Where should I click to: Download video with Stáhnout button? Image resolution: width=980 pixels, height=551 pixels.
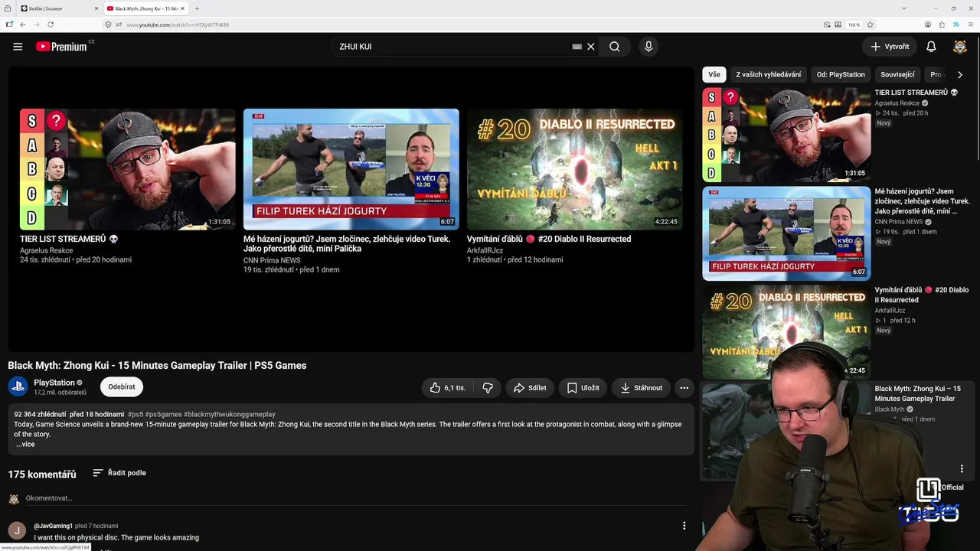pos(641,388)
